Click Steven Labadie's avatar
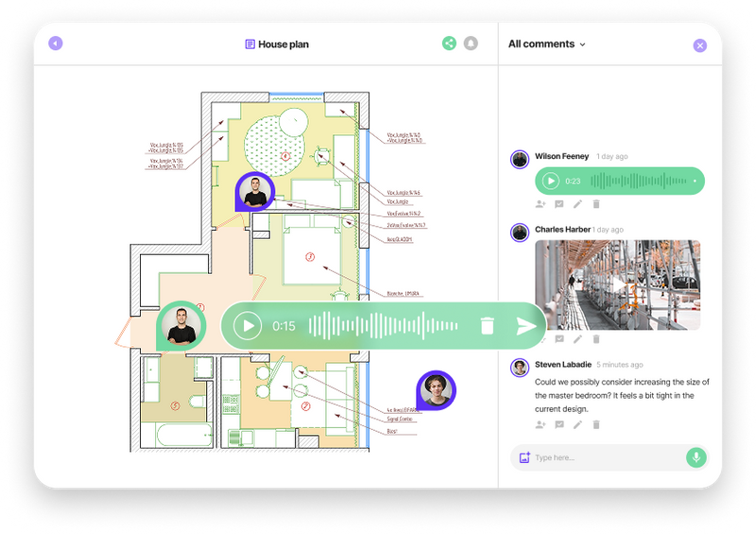 [520, 368]
